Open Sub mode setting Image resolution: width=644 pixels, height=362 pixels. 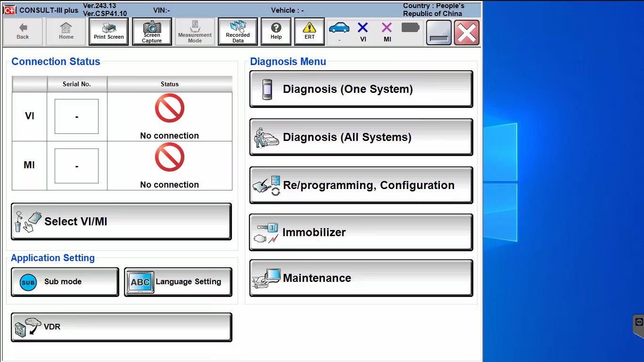click(x=65, y=282)
